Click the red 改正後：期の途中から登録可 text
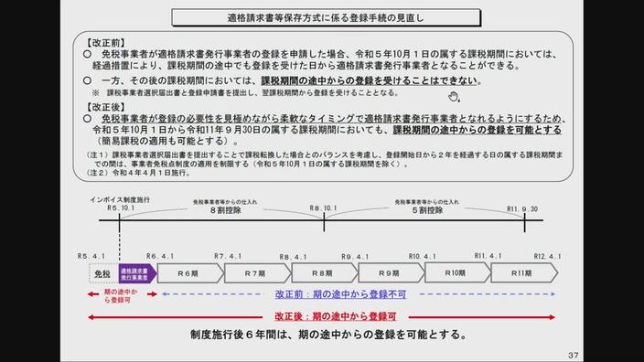 pos(336,316)
